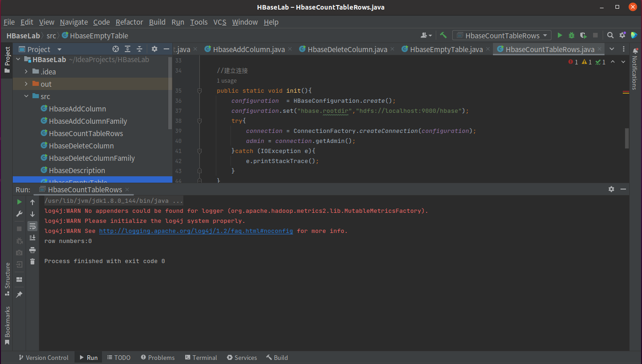Go to previous highlighted error arrow
Screen dimensions: 642x364
[x=613, y=62]
